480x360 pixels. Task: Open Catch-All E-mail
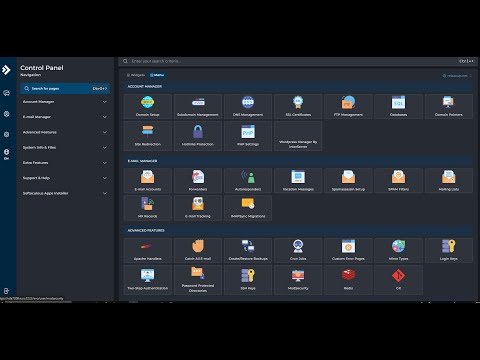[198, 250]
